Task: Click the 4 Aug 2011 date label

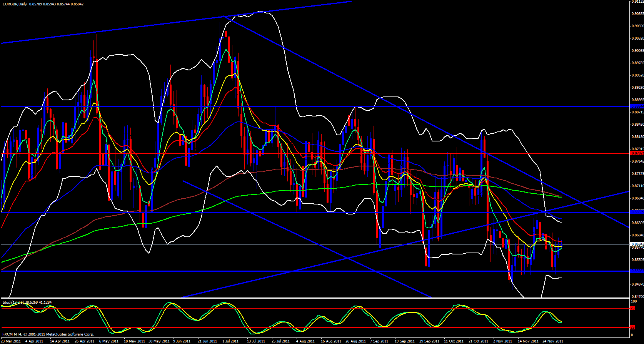Action: click(305, 341)
